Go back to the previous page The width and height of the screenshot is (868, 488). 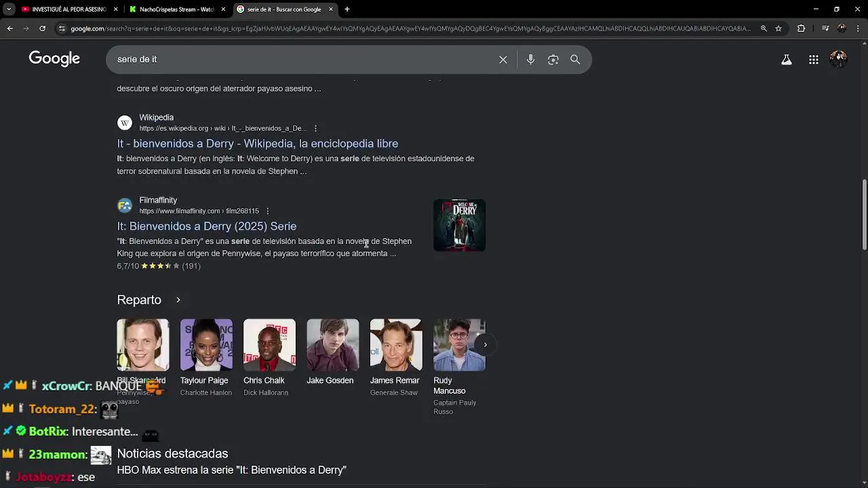pyautogui.click(x=9, y=28)
